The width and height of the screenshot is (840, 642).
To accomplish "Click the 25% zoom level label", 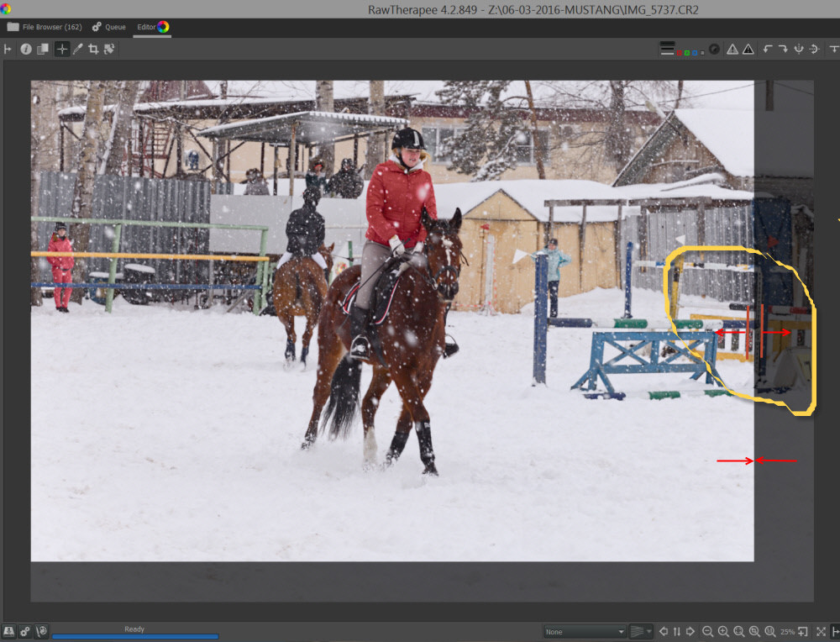I will tap(788, 632).
